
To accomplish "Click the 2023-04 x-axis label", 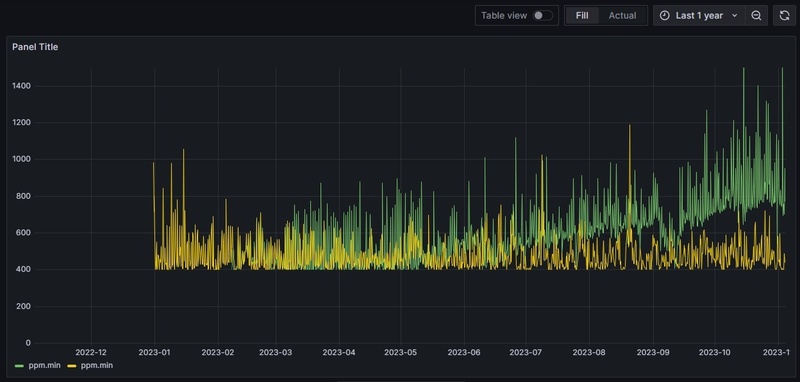I will coord(339,352).
